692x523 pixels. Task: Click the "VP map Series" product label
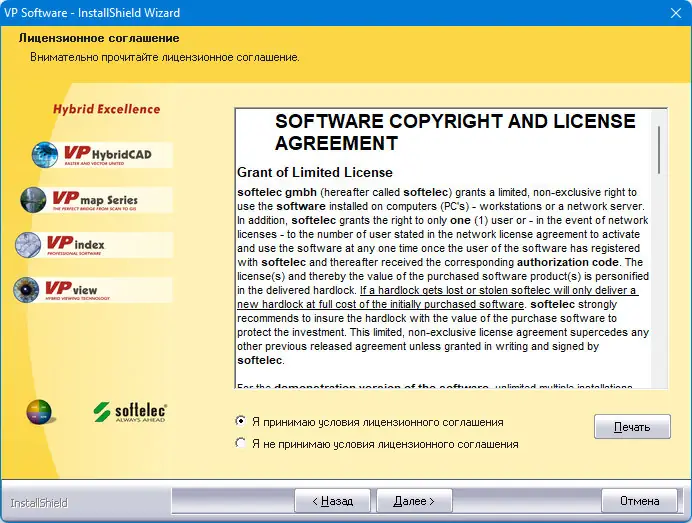95,199
